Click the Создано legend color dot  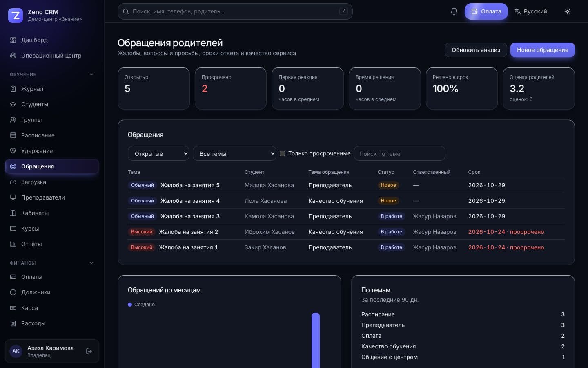130,305
